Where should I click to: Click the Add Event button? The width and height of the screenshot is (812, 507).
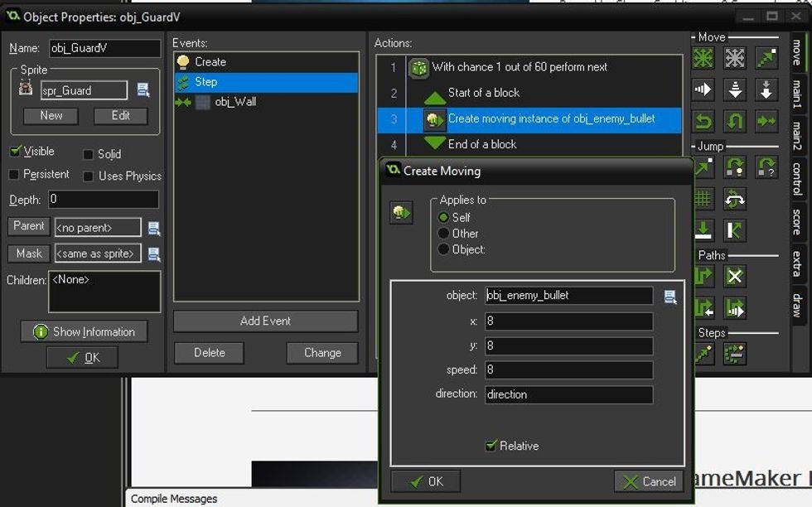[x=265, y=321]
